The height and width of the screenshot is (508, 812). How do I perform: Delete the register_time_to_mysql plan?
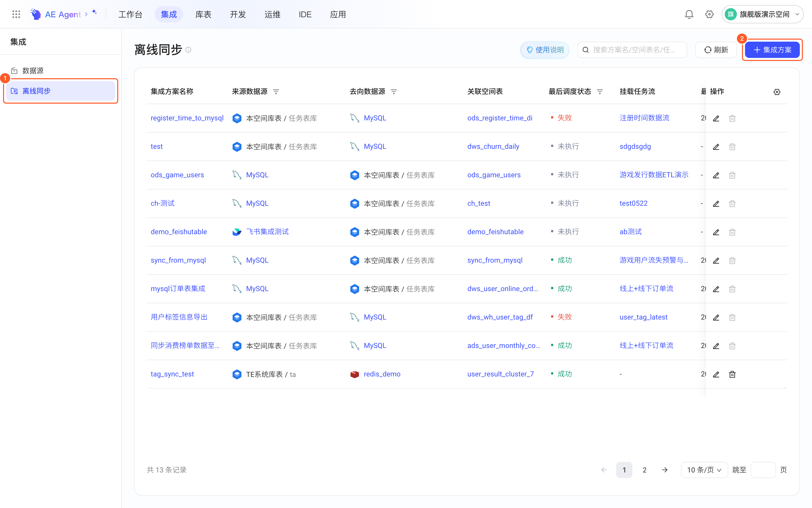click(x=732, y=118)
